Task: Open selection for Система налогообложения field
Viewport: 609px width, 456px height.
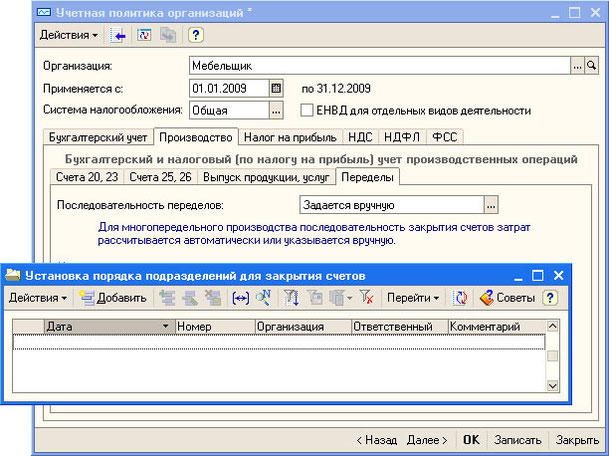Action: pyautogui.click(x=277, y=110)
